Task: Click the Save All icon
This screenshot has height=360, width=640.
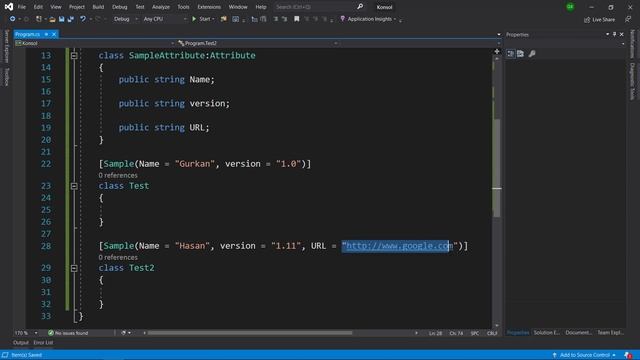Action: tap(71, 19)
